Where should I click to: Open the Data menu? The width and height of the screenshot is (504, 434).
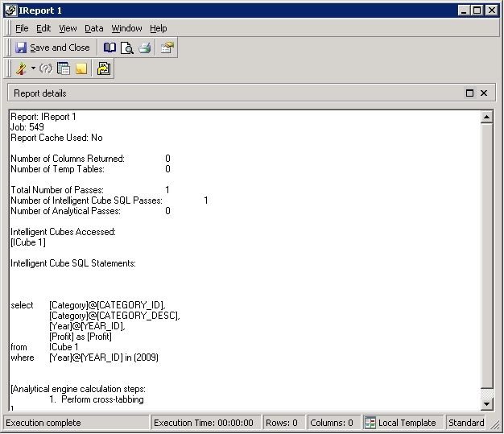[x=94, y=28]
